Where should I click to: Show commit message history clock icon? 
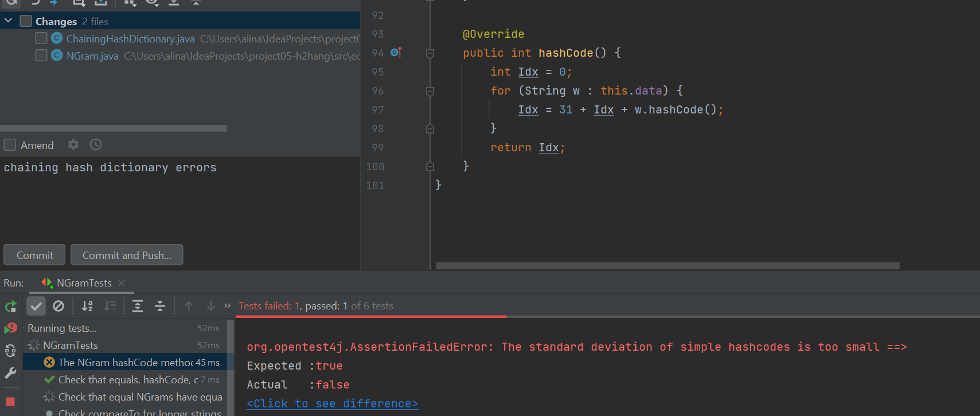click(x=96, y=145)
